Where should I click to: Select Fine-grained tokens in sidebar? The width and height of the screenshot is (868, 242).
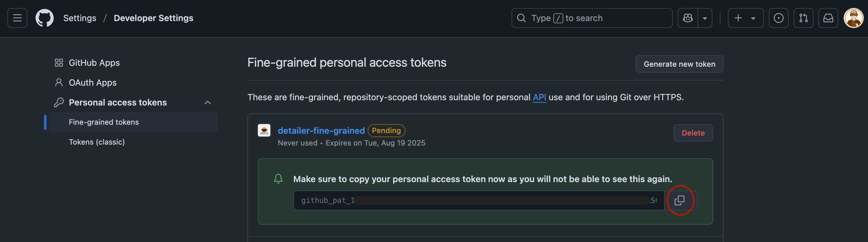coord(104,122)
